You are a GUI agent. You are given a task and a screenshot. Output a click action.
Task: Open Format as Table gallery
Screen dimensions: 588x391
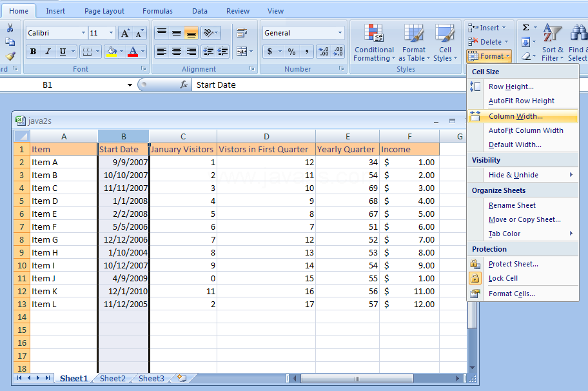tap(414, 43)
